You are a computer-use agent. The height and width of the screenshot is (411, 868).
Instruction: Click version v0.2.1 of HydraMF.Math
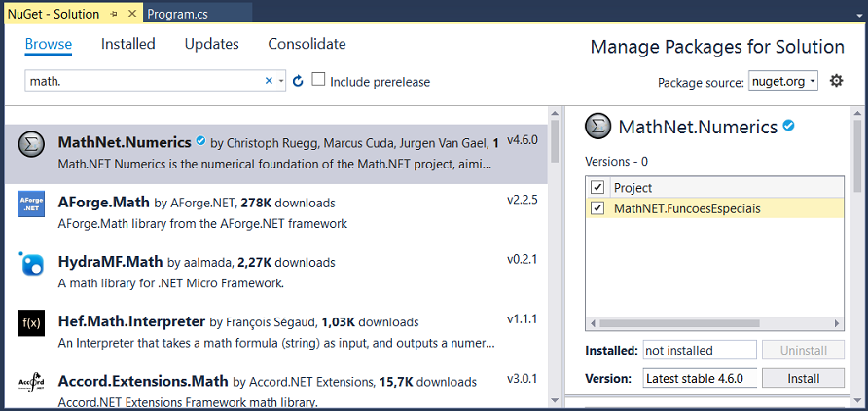(x=522, y=259)
